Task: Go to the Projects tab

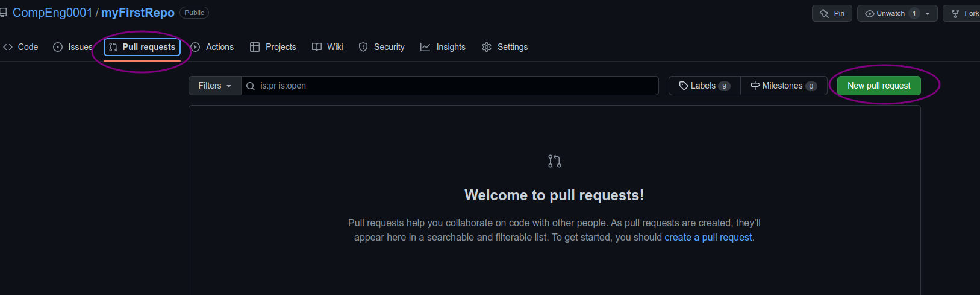Action: pyautogui.click(x=273, y=47)
